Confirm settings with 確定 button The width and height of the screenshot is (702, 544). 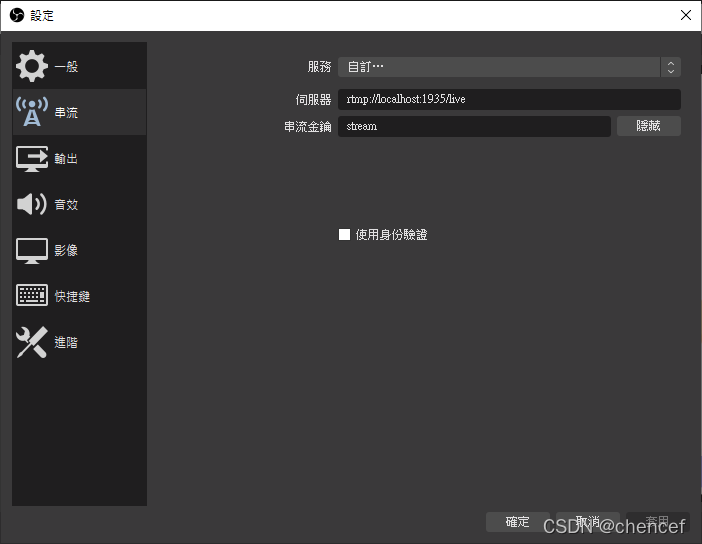(518, 522)
